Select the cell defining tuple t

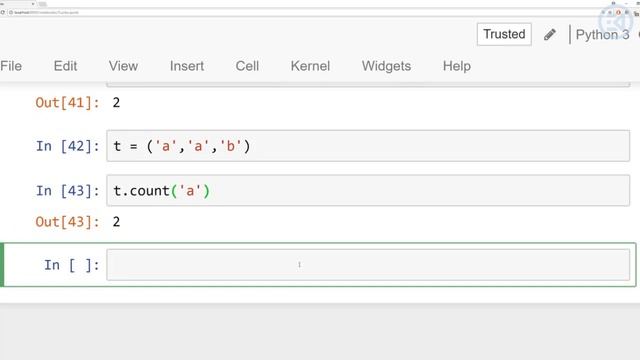368,146
